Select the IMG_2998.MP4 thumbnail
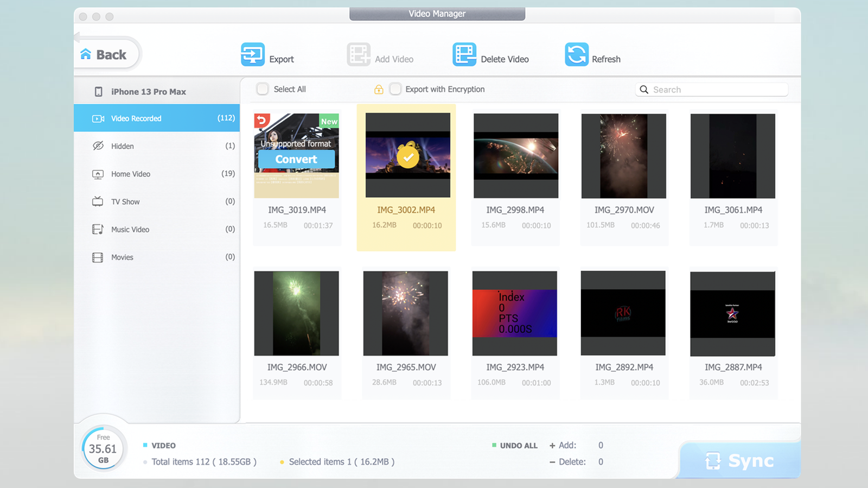 coord(516,156)
